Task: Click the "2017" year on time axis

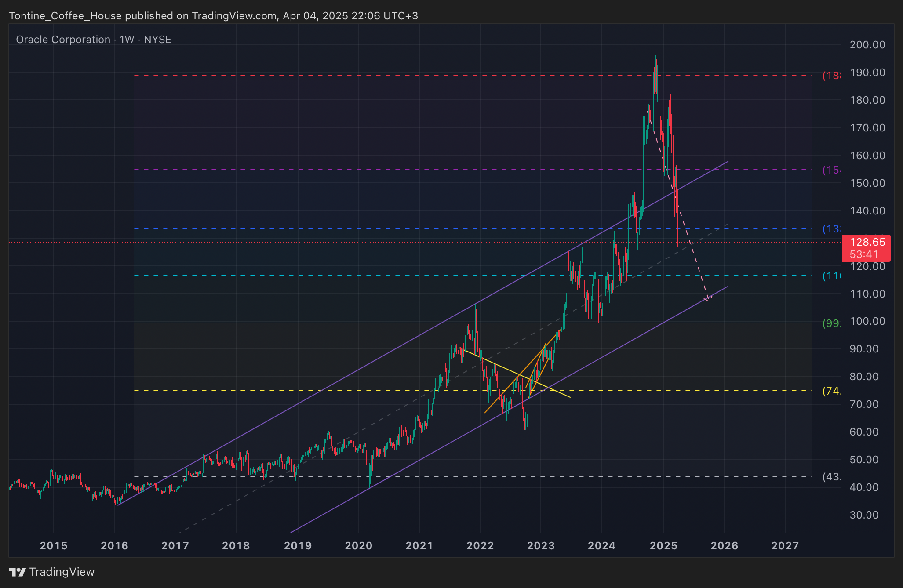Action: (175, 546)
